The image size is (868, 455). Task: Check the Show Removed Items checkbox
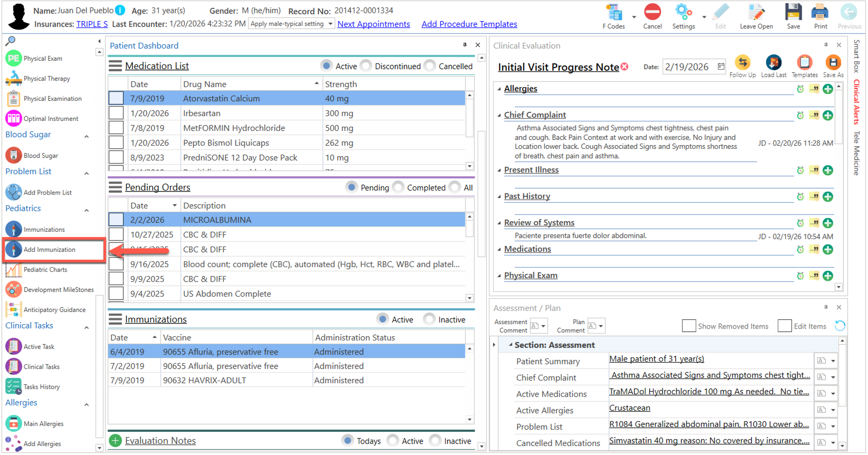[x=688, y=326]
